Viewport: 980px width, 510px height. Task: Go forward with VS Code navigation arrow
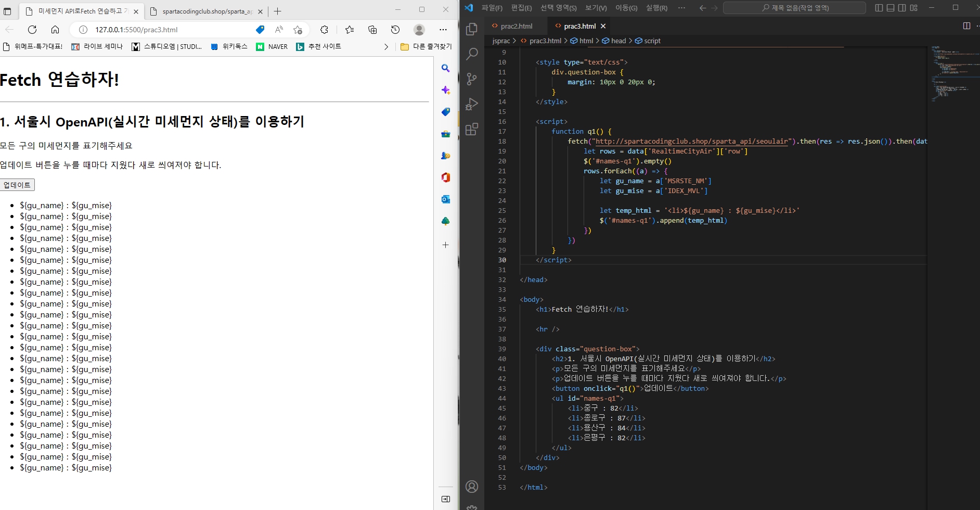coord(715,8)
